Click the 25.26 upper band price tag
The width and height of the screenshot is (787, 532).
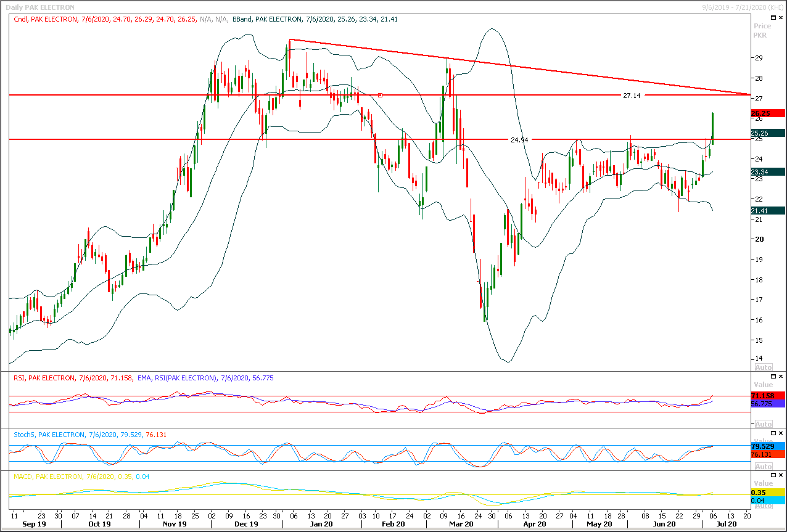768,133
